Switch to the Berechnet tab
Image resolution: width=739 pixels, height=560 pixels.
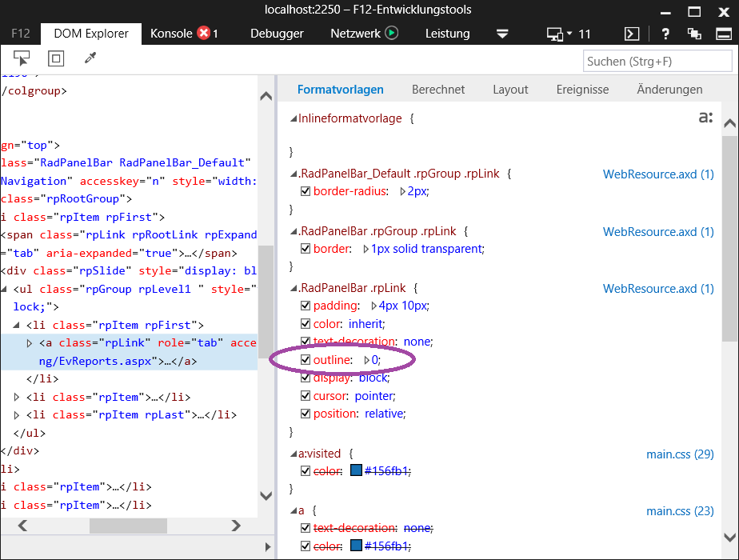pos(438,90)
